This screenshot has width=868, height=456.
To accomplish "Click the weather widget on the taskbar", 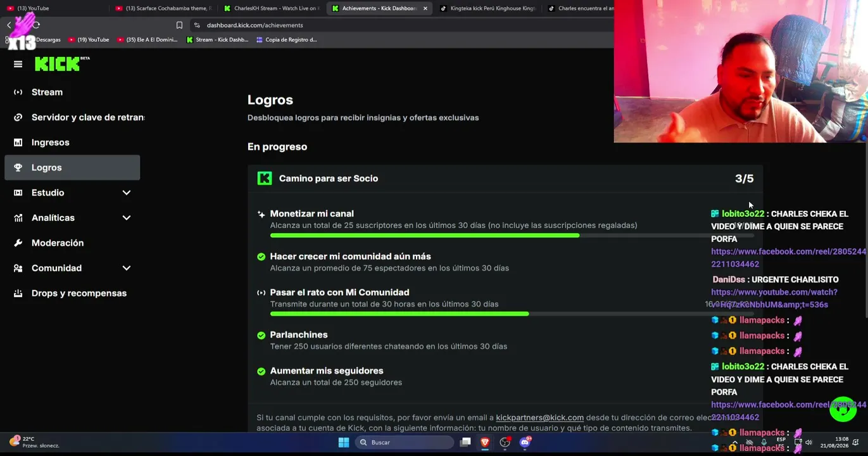I will click(x=35, y=442).
